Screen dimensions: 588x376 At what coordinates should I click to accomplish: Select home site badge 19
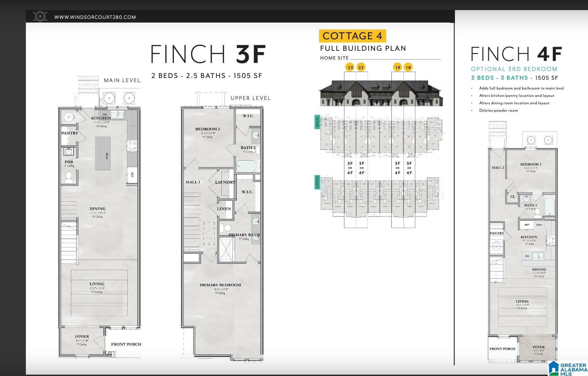pos(397,67)
